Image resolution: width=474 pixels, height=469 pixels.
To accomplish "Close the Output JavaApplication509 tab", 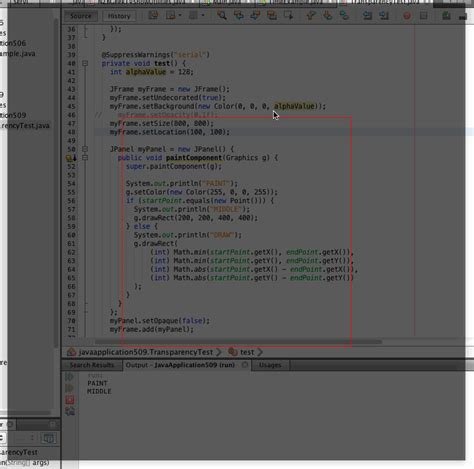I will (x=245, y=365).
